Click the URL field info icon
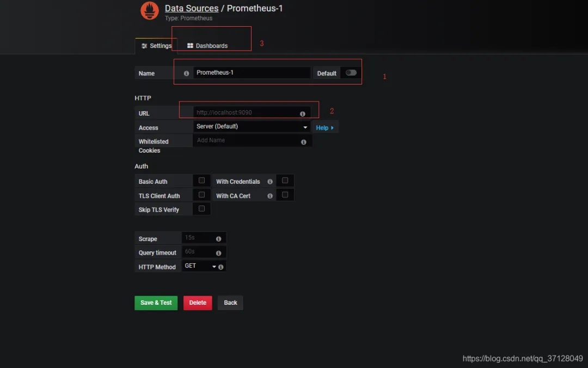This screenshot has height=368, width=588. [x=303, y=114]
